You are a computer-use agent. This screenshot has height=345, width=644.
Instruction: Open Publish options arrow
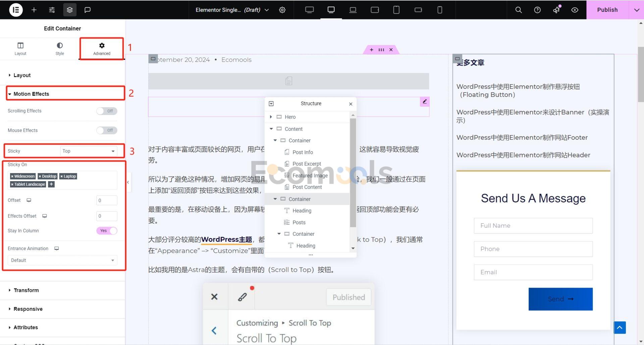tap(636, 10)
